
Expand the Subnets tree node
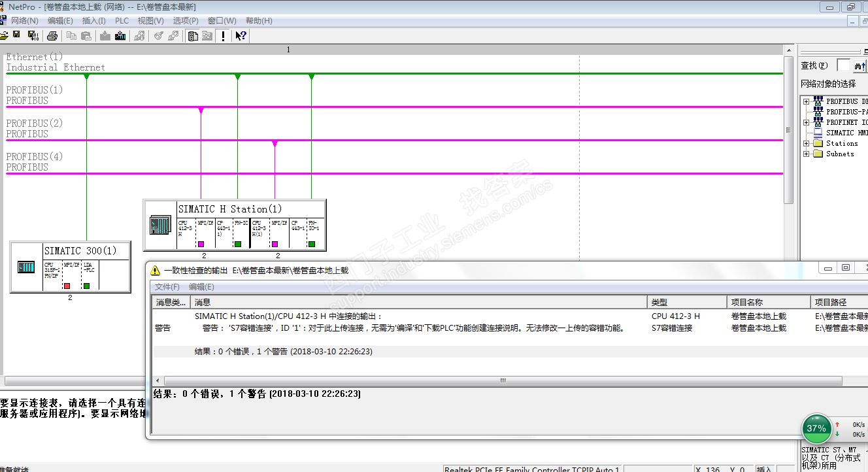click(x=807, y=154)
